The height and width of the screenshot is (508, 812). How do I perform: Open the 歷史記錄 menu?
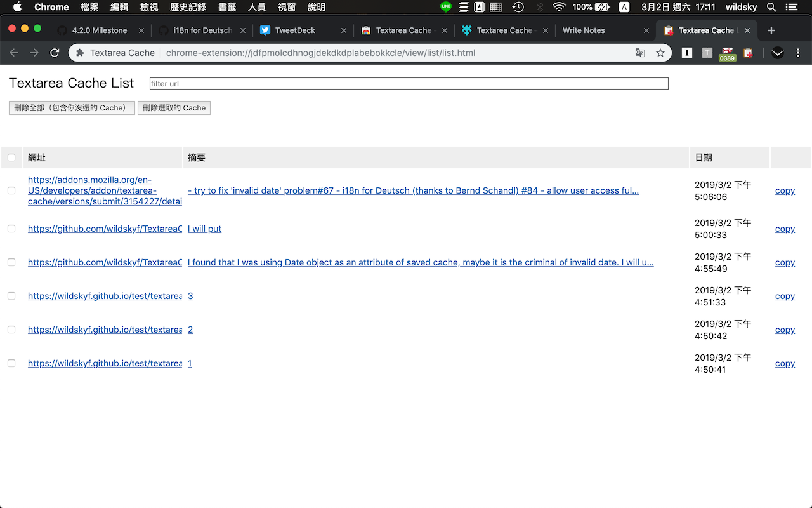tap(188, 7)
